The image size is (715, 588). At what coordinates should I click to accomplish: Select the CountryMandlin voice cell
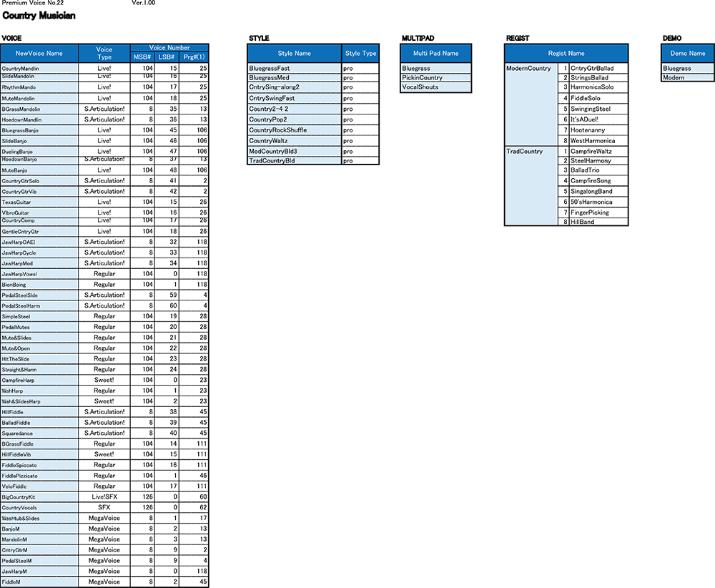(39, 68)
